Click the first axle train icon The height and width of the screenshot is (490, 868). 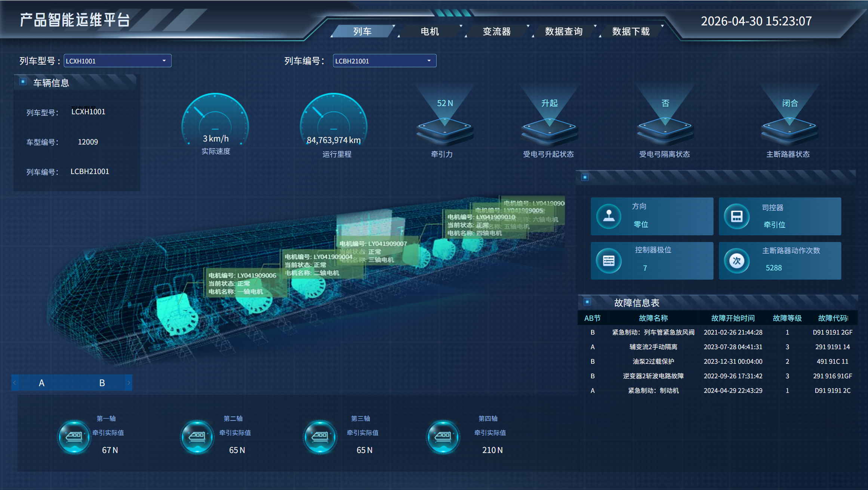[74, 437]
